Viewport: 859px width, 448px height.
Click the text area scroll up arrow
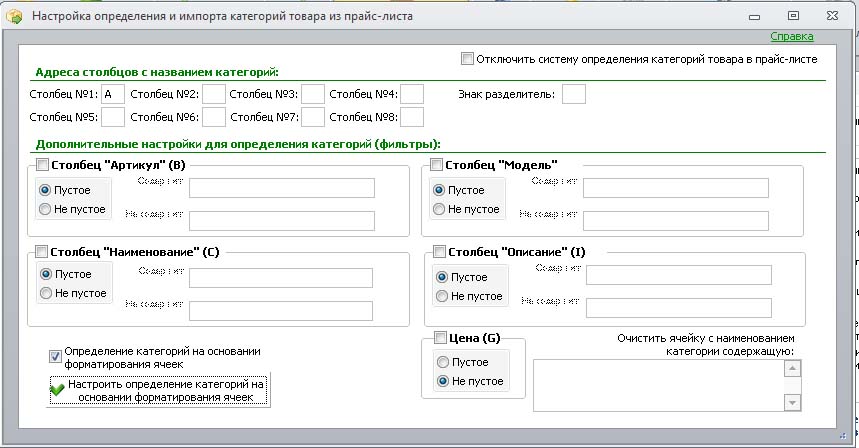pyautogui.click(x=792, y=369)
